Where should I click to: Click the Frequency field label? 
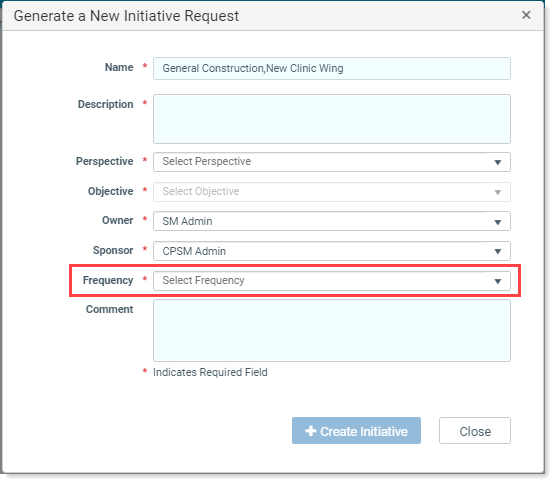[x=108, y=280]
